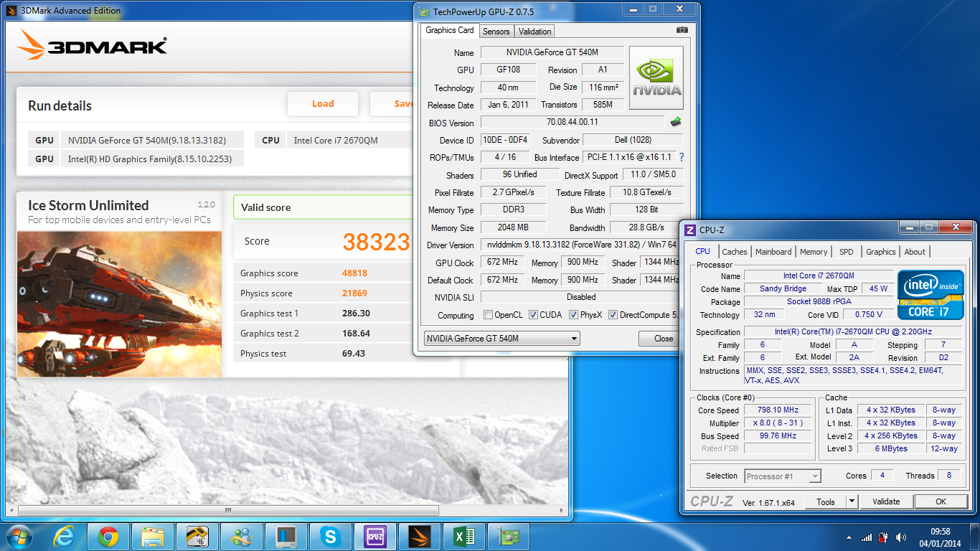Click the Load button in 3DMark
Screen dimensions: 980x551
point(323,104)
